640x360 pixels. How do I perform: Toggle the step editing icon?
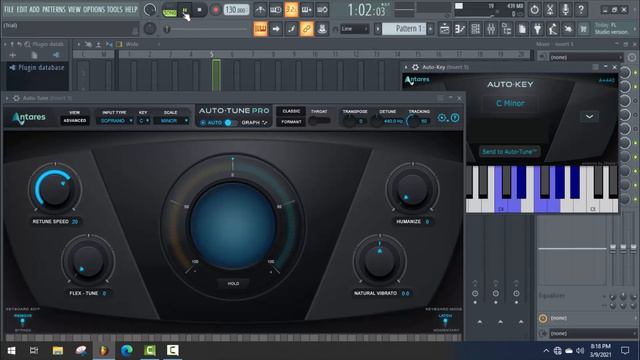[291, 29]
